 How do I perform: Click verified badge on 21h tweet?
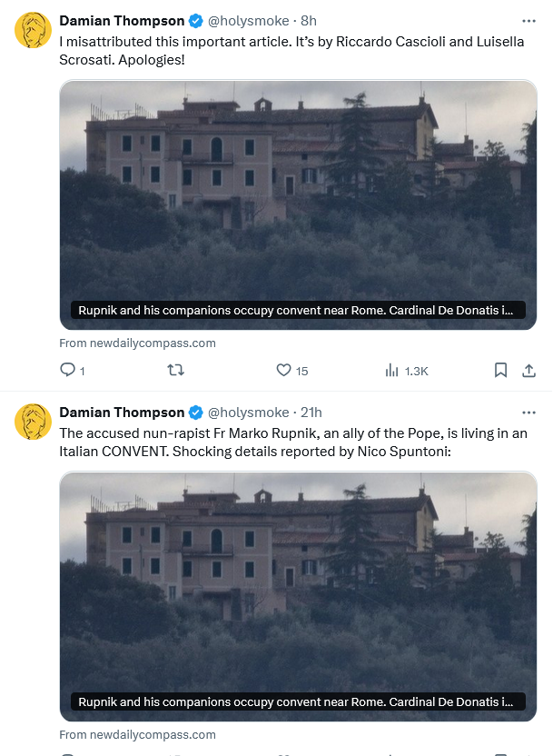pos(195,413)
